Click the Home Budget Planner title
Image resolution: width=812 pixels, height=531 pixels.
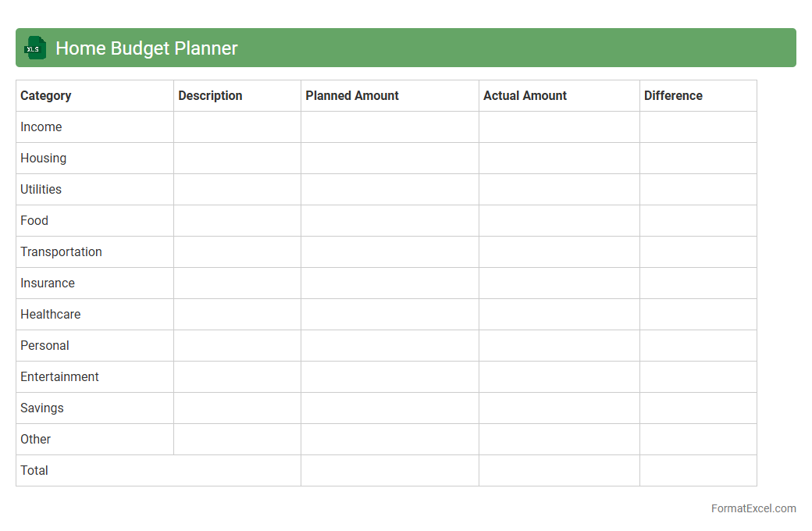147,48
